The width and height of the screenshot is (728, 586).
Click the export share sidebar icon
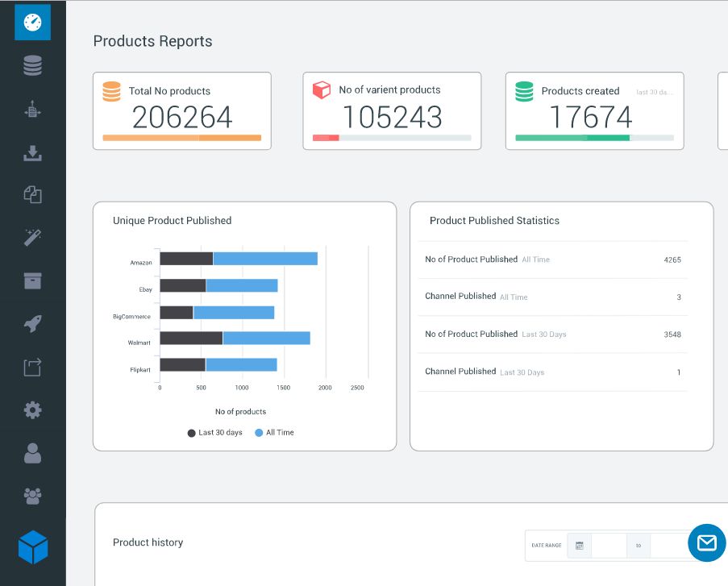coord(32,368)
